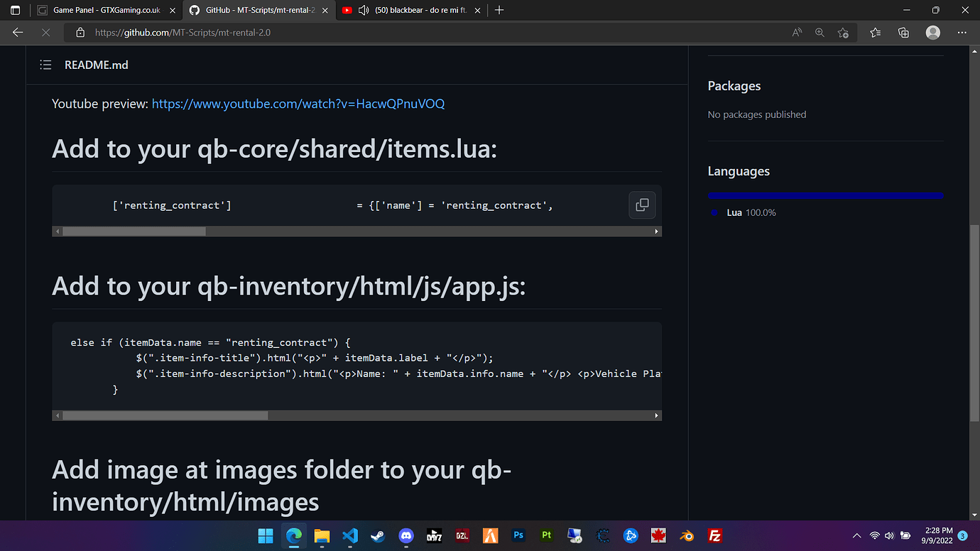
Task: Open the Collections panel
Action: pos(903,33)
